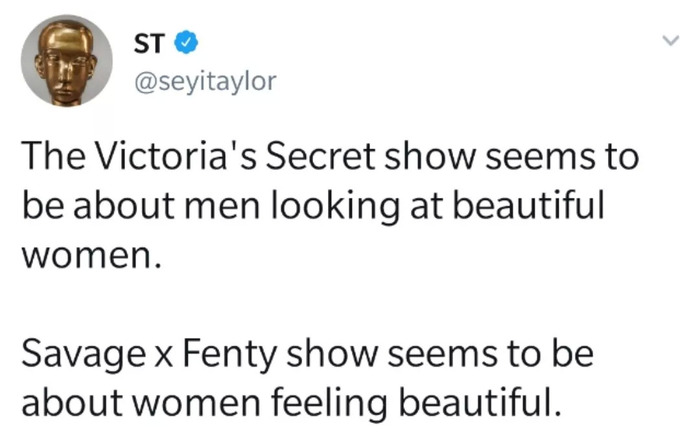
Task: Click the word "Fenty" in second paragraph
Action: 229,355
